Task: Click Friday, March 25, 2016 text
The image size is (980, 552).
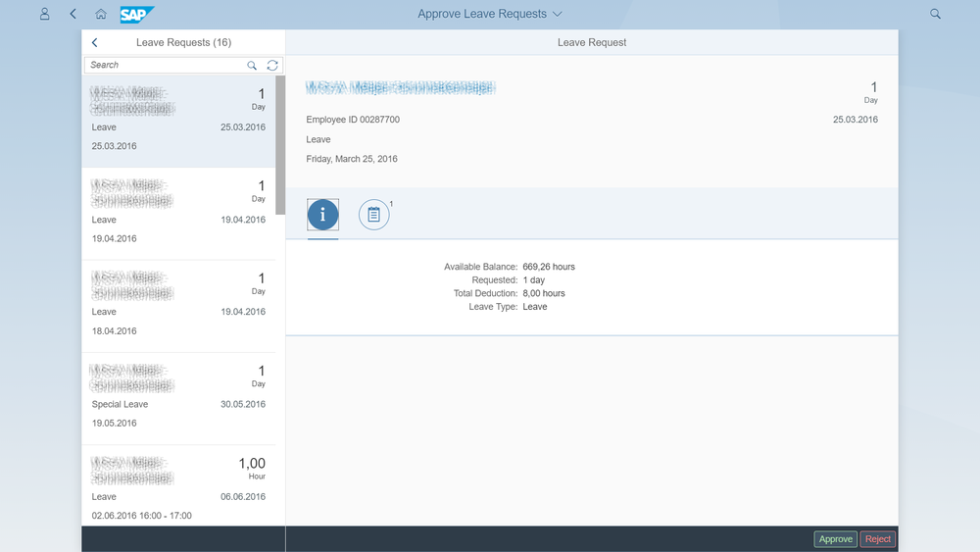Action: [x=352, y=159]
